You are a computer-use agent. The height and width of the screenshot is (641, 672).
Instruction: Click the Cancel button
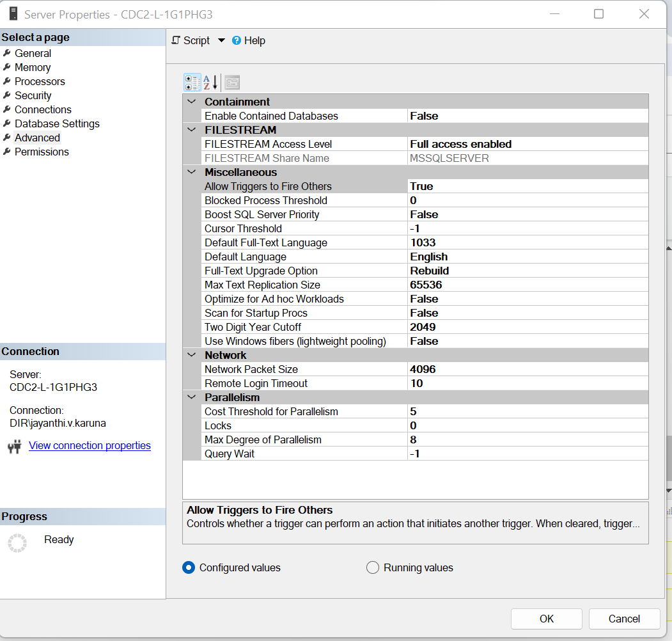coord(624,619)
